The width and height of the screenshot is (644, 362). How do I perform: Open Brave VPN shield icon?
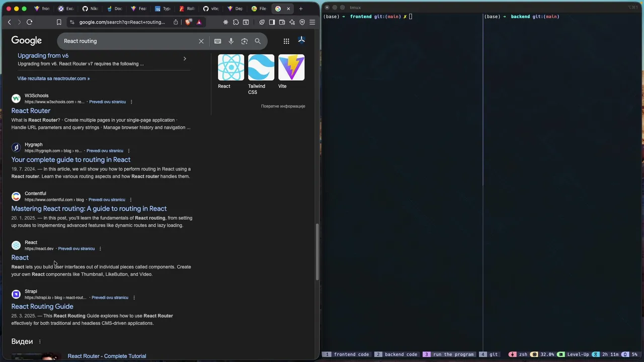point(302,22)
